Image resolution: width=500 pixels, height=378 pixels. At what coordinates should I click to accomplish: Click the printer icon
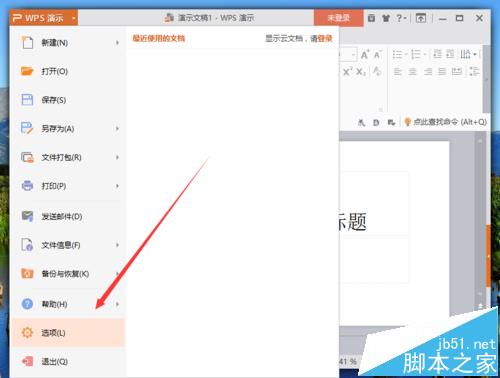[x=27, y=186]
